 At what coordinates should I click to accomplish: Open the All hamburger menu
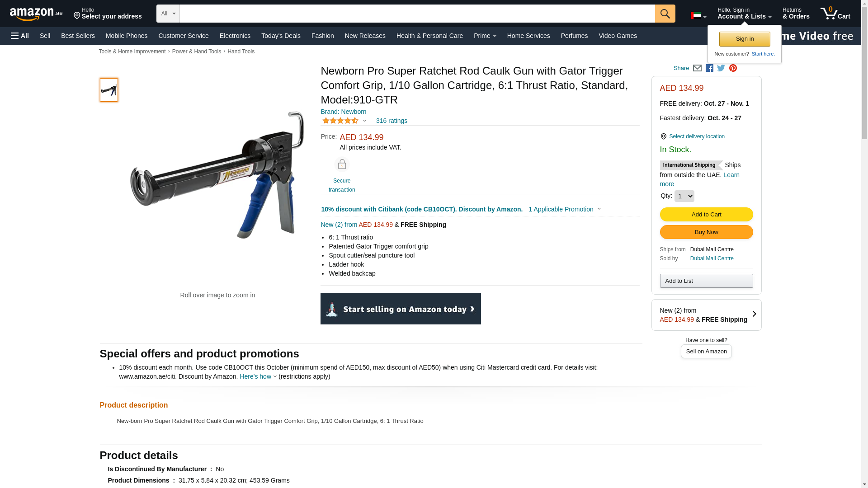tap(20, 36)
